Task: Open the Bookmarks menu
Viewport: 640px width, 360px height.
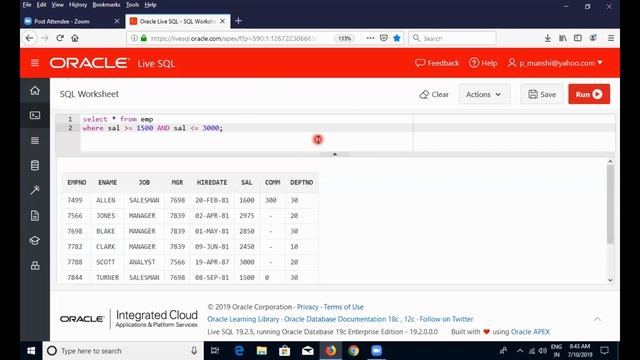Action: point(106,5)
